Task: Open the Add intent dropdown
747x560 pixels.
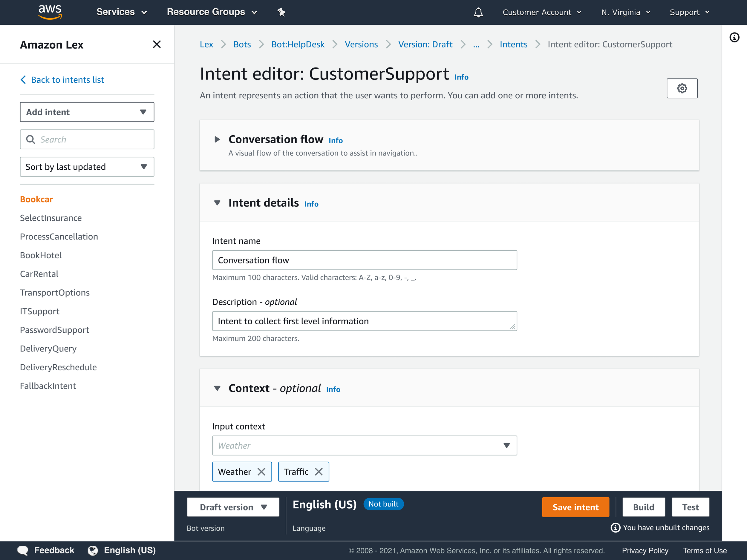Action: (x=87, y=112)
